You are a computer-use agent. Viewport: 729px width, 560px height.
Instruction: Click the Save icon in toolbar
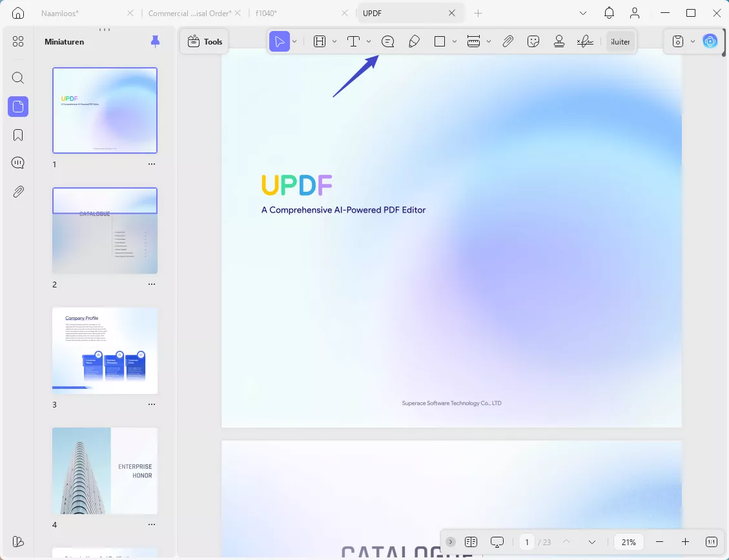click(678, 41)
